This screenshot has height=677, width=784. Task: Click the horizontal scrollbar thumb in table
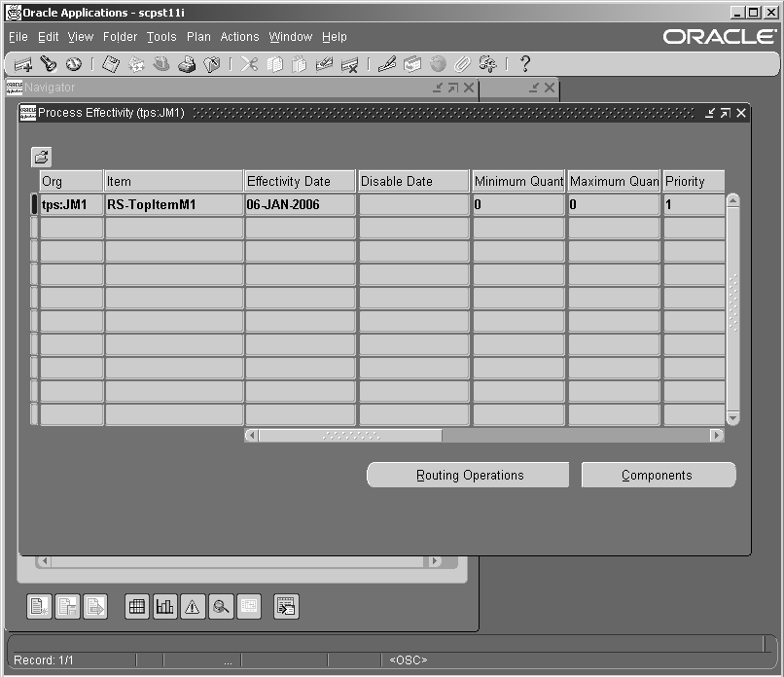click(350, 436)
